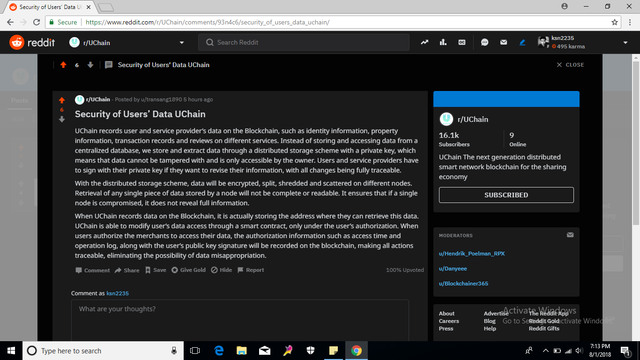Open the inbox mail icon

(503, 42)
